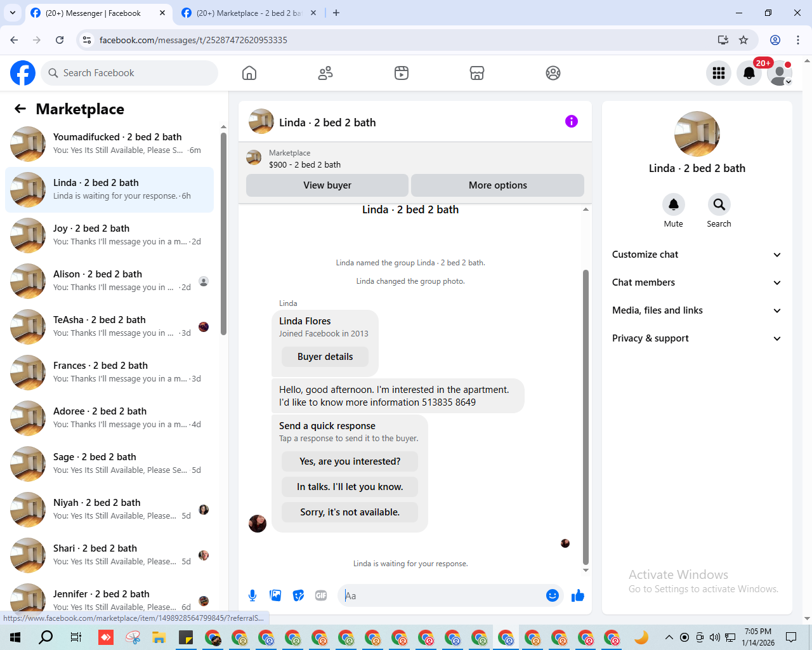Open the Groups icon in top navigation
The image size is (812, 650).
click(553, 73)
